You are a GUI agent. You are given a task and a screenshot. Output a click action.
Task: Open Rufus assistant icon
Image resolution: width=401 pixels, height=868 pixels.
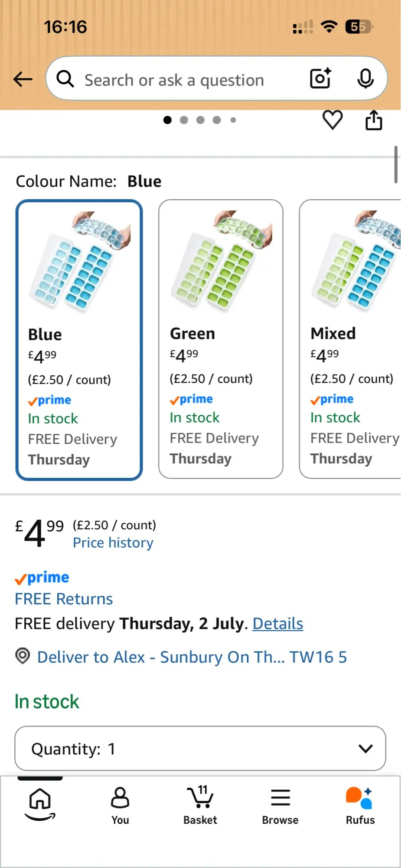click(360, 806)
